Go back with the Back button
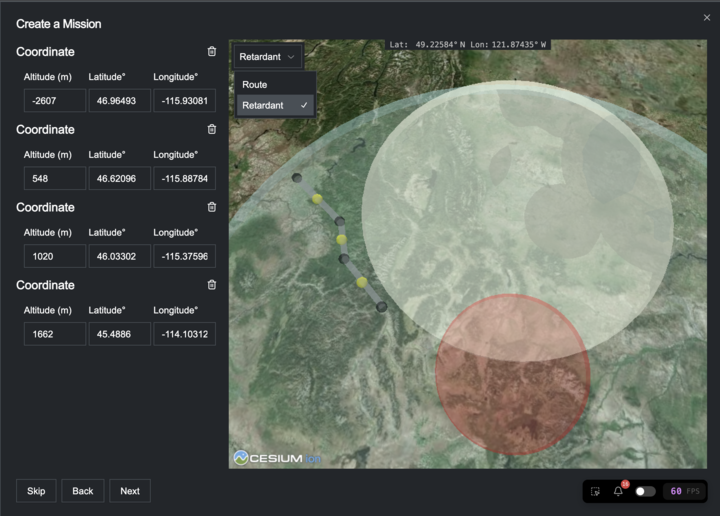This screenshot has width=720, height=516. pos(83,491)
